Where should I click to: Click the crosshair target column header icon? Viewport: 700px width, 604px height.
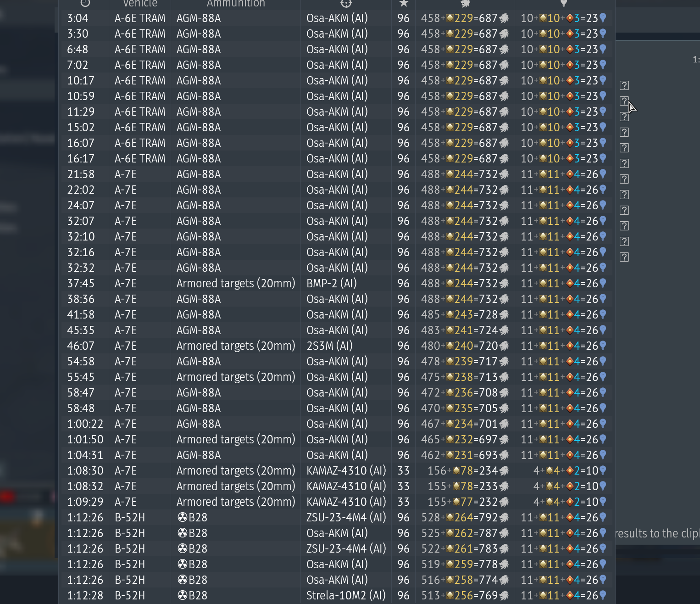[346, 3]
